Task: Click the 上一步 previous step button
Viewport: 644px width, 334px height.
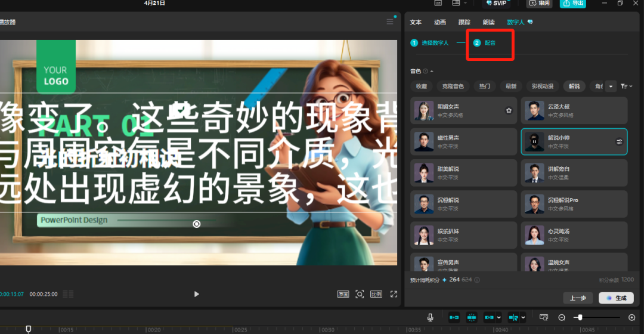Action: click(x=578, y=298)
